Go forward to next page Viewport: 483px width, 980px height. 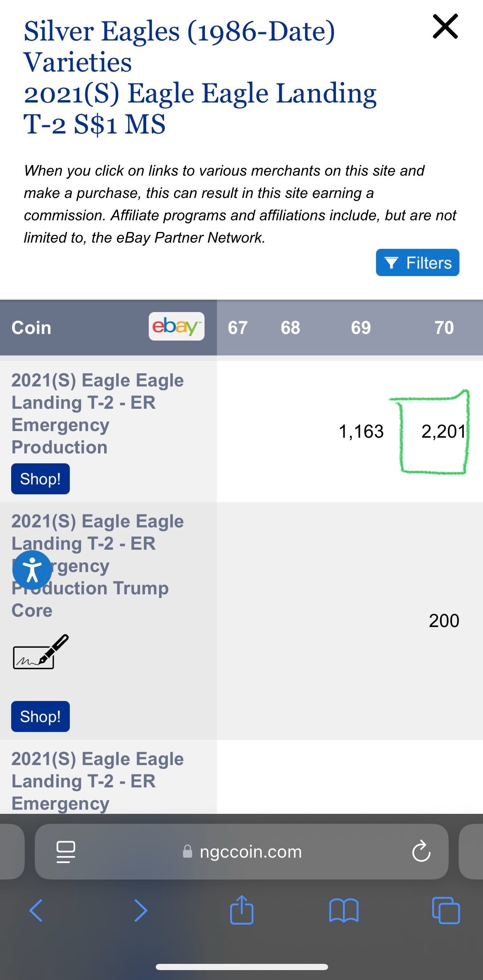140,911
